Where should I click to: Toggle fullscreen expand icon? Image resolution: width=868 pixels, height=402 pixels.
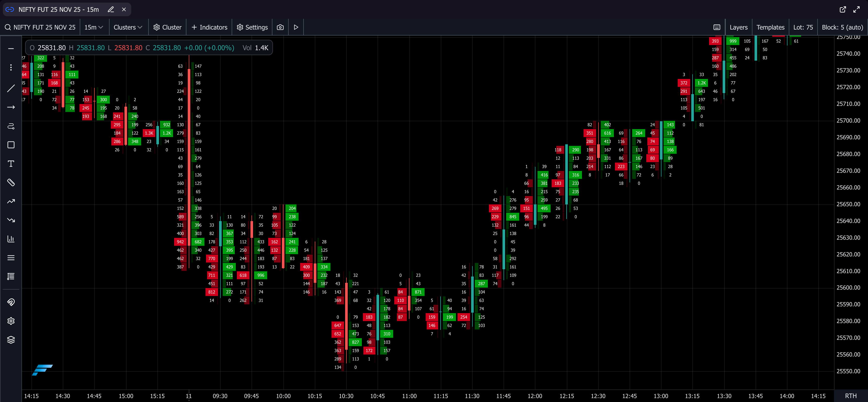point(856,9)
